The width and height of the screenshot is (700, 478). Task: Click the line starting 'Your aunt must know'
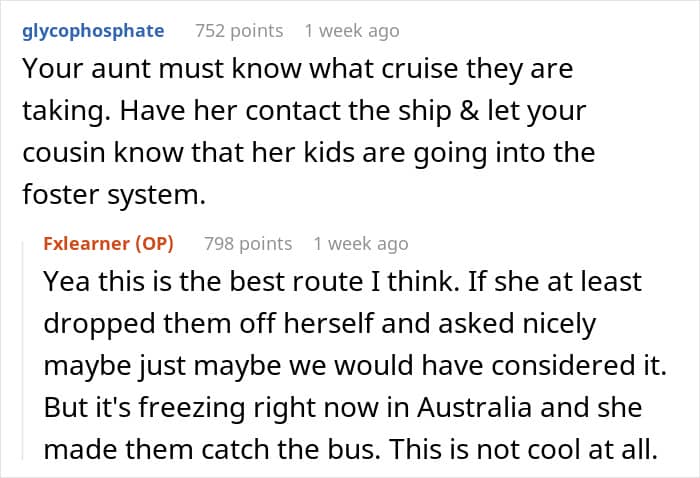[298, 69]
